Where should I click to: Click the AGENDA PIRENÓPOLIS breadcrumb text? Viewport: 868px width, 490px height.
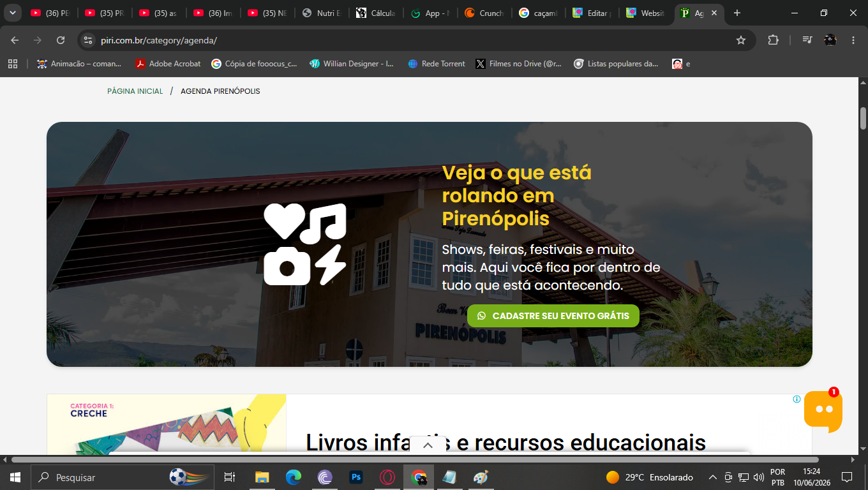tap(220, 91)
